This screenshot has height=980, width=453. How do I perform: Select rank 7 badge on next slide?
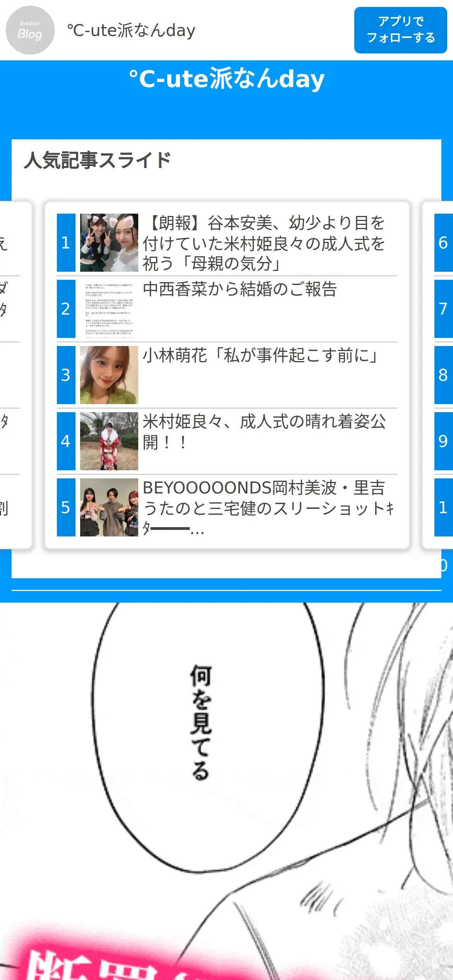tap(444, 309)
